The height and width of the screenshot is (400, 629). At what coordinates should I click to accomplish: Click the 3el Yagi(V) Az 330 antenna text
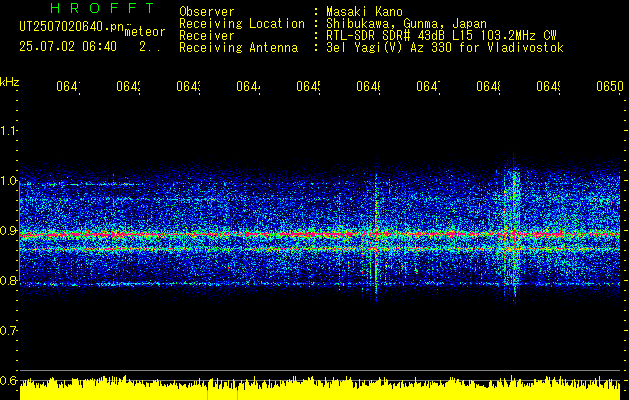[x=445, y=48]
